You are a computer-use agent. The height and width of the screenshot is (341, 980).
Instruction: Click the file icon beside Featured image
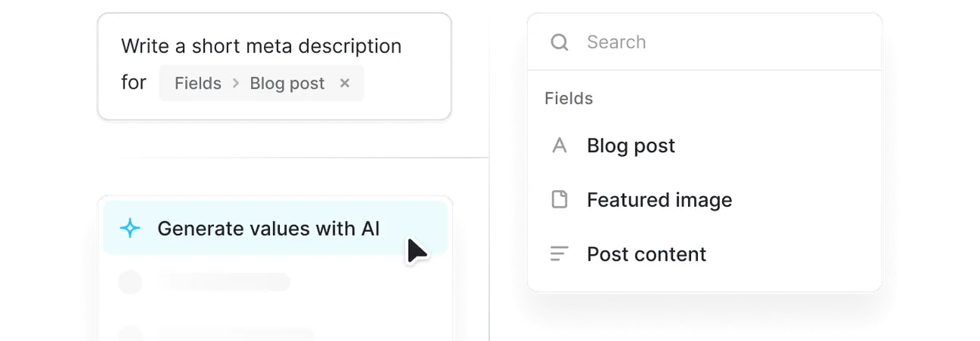point(559,200)
